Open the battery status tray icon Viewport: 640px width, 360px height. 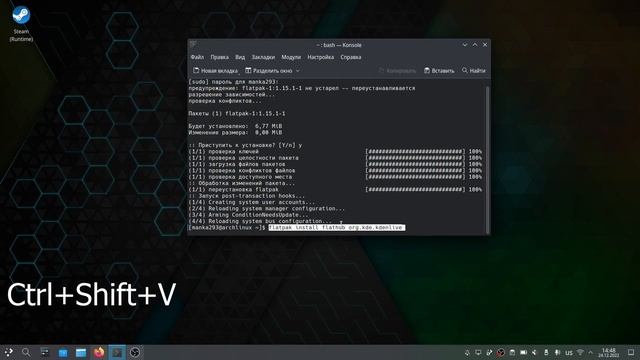pos(524,352)
